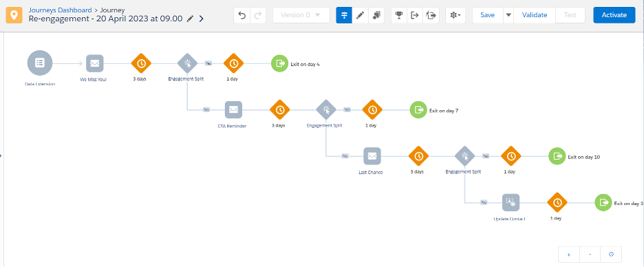Screen dimensions: 644x267
Task: Open the We Miss You! email activity
Action: tap(94, 63)
